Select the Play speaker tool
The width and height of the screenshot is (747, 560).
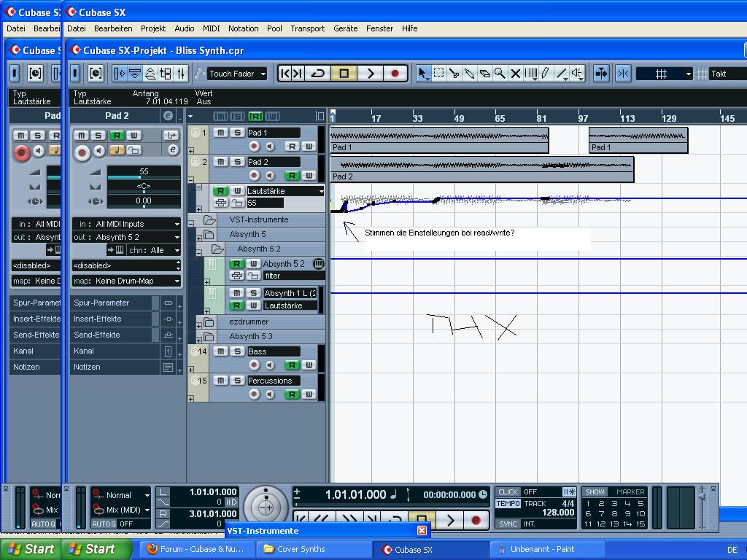pyautogui.click(x=578, y=74)
